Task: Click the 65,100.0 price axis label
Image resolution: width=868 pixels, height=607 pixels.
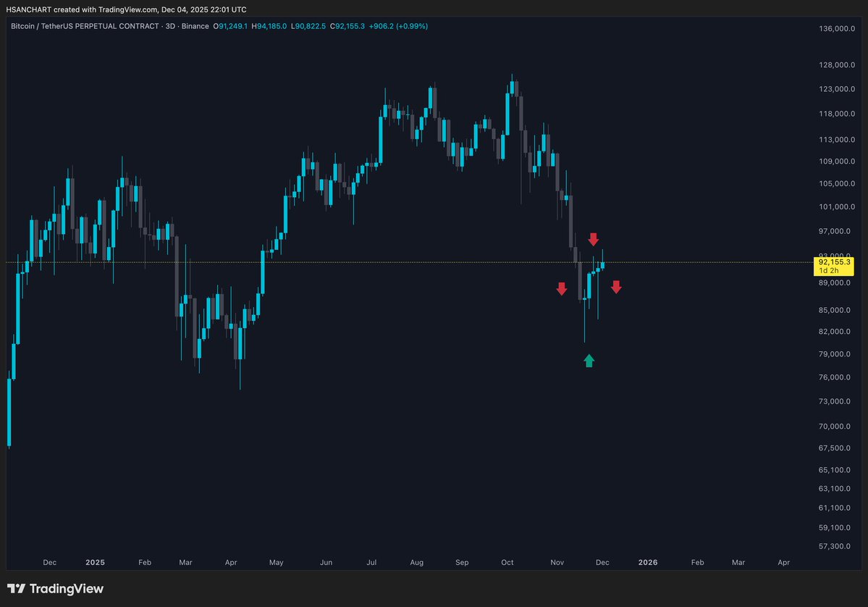Action: pos(835,470)
